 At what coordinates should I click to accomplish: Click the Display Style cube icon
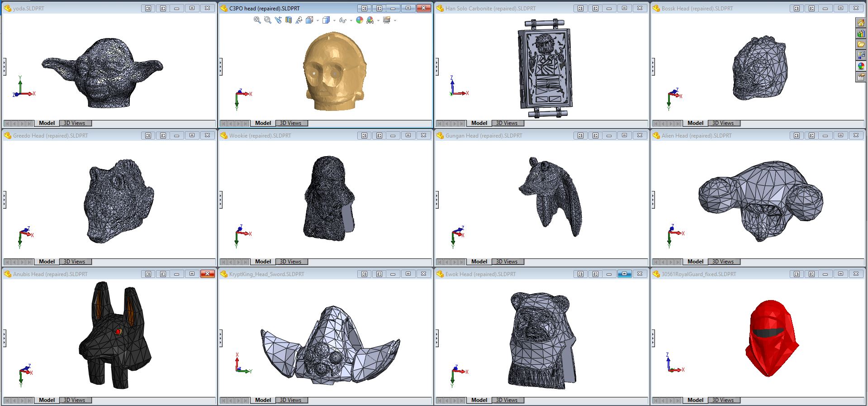(x=326, y=20)
